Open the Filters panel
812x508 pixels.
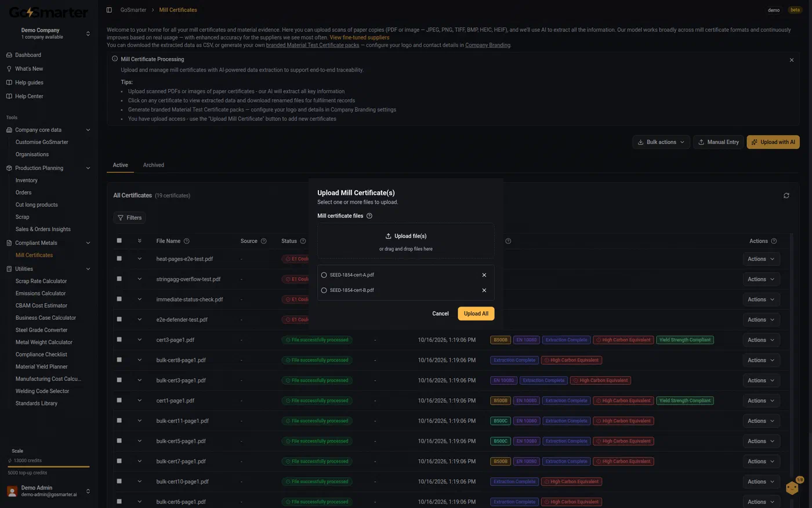pos(129,218)
